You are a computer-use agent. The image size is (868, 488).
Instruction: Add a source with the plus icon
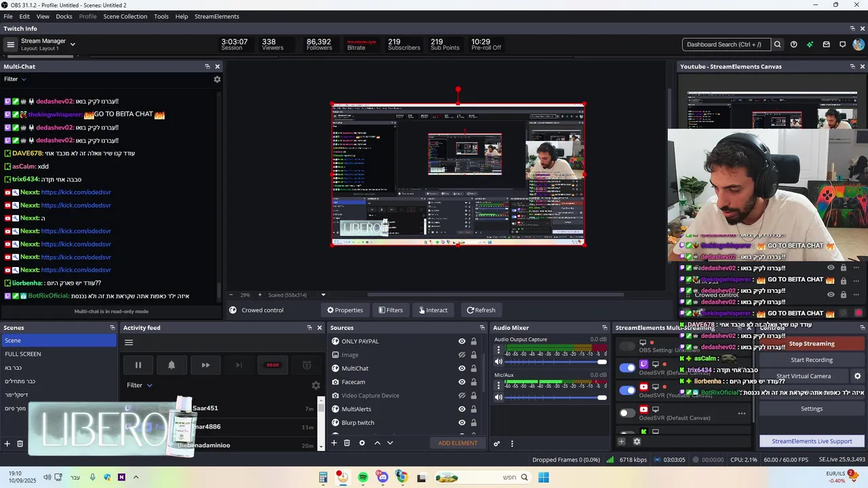pyautogui.click(x=334, y=443)
